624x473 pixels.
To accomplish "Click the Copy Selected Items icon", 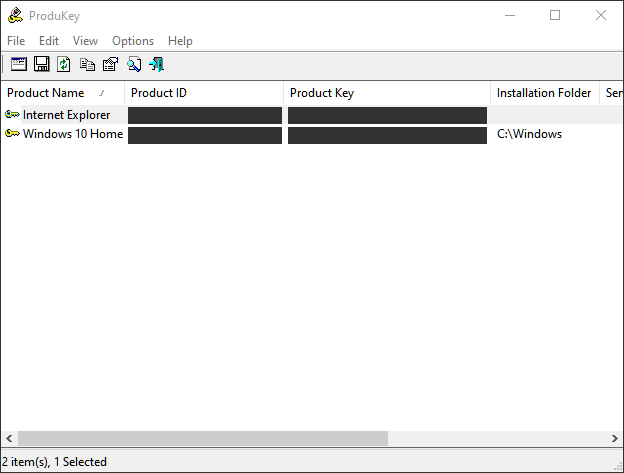I will coord(87,64).
